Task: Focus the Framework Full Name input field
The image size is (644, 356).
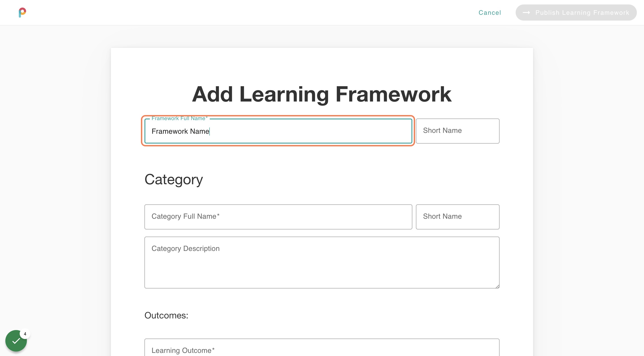Action: pos(278,131)
